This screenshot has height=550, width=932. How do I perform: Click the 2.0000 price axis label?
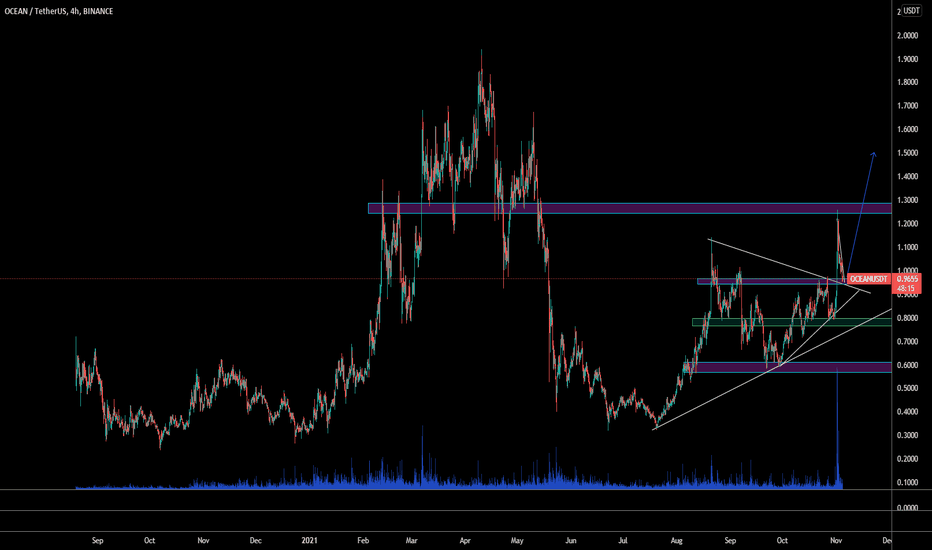click(x=907, y=36)
